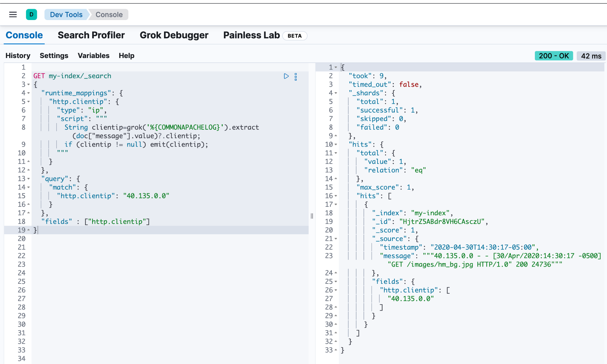Open the Variables panel
Viewport: 607px width, 364px height.
tap(94, 56)
